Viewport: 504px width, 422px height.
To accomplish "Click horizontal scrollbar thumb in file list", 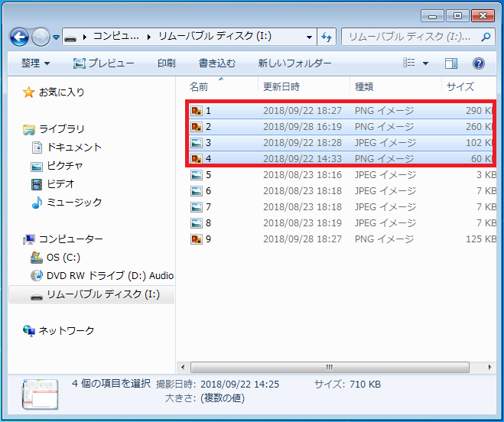I will pyautogui.click(x=330, y=367).
